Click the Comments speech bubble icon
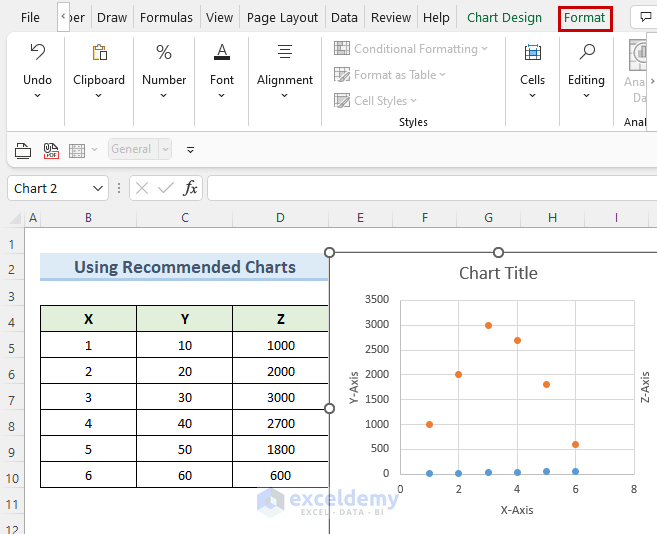657x534 pixels. [646, 17]
